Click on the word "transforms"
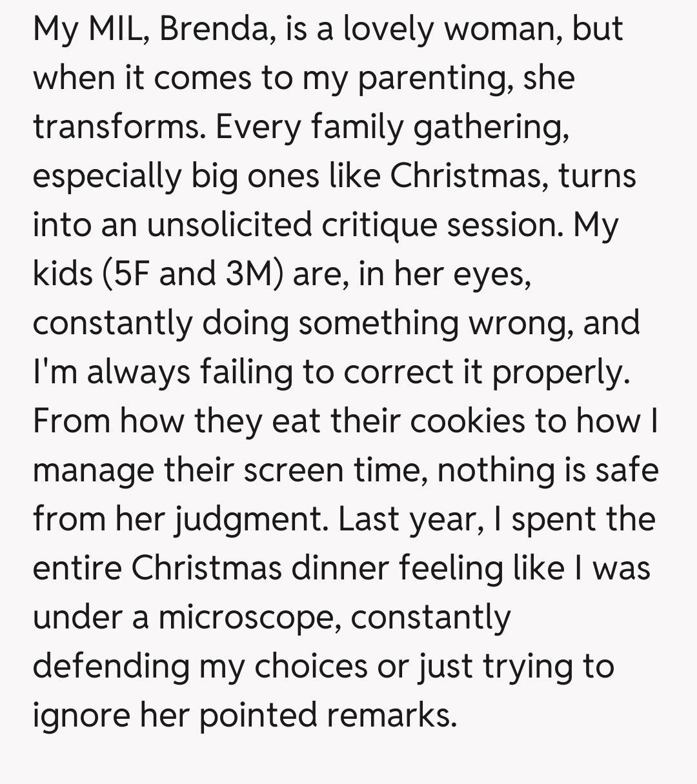This screenshot has height=784, width=697. 116,127
